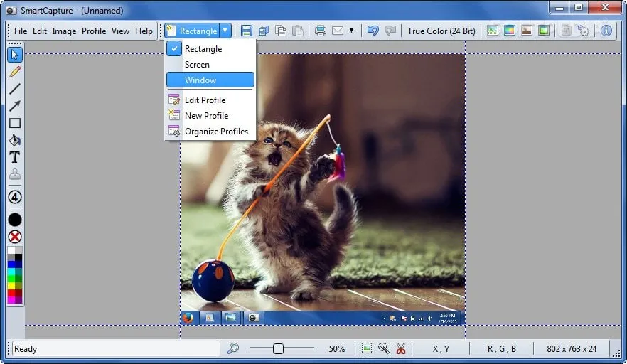
Task: Choose Organize Profiles from the menu
Action: 210,132
